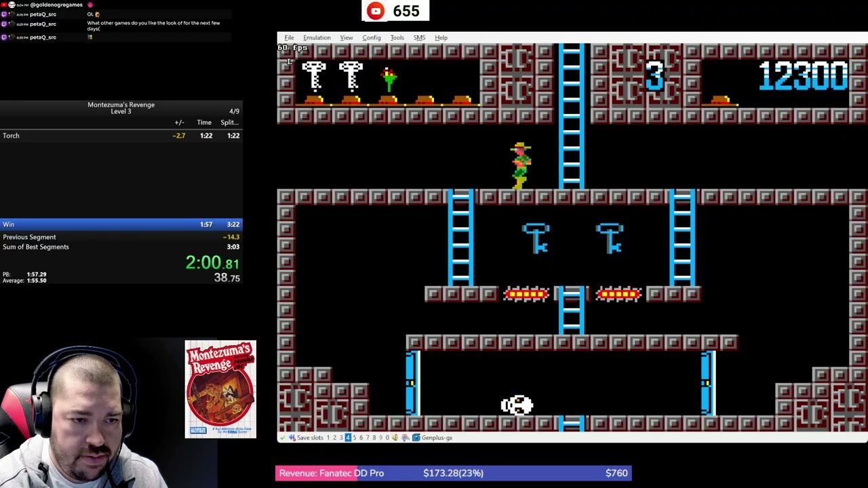Select highlighted save slot 4
This screenshot has width=868, height=488.
click(x=348, y=438)
